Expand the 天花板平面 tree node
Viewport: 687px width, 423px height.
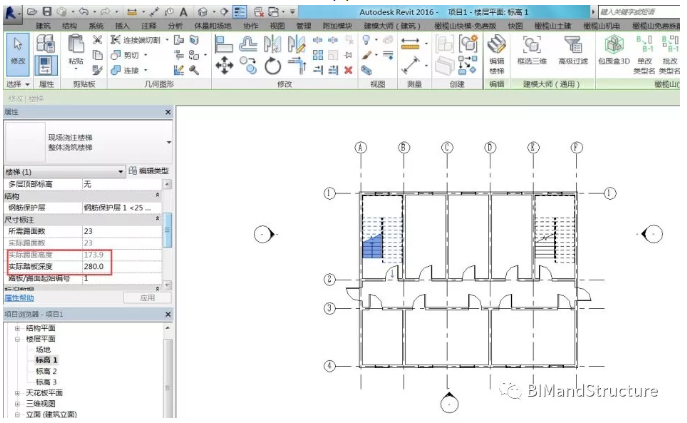click(x=18, y=393)
